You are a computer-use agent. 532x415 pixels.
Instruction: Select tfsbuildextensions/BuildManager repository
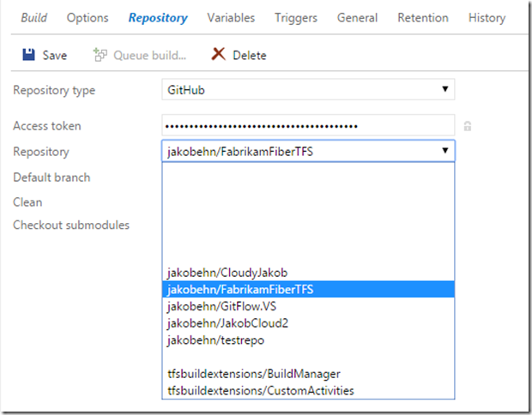[308, 374]
